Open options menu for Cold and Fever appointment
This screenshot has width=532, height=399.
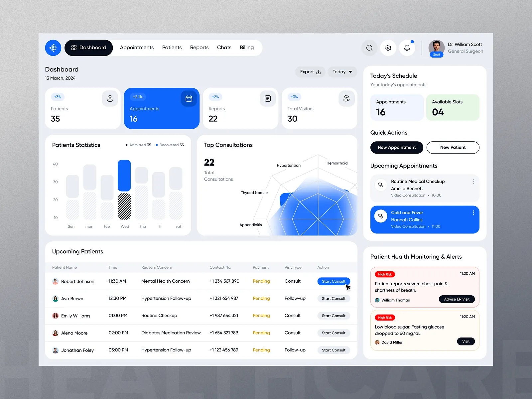pyautogui.click(x=474, y=212)
